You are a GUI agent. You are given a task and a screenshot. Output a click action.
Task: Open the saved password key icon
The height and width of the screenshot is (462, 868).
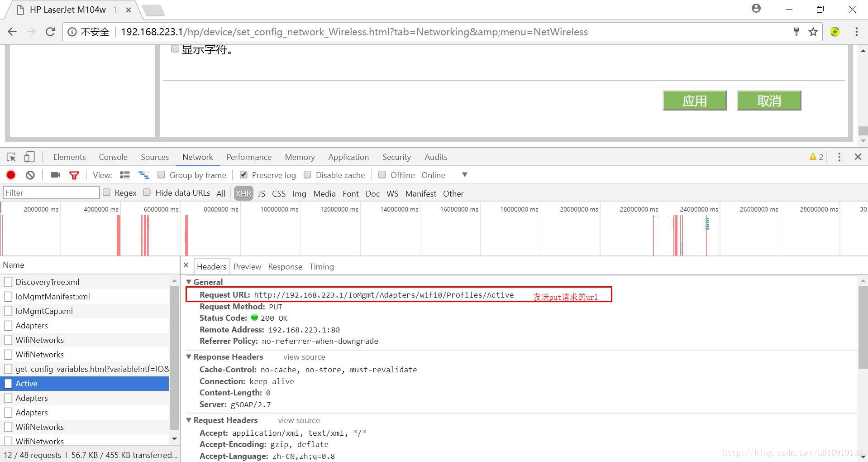tap(796, 32)
